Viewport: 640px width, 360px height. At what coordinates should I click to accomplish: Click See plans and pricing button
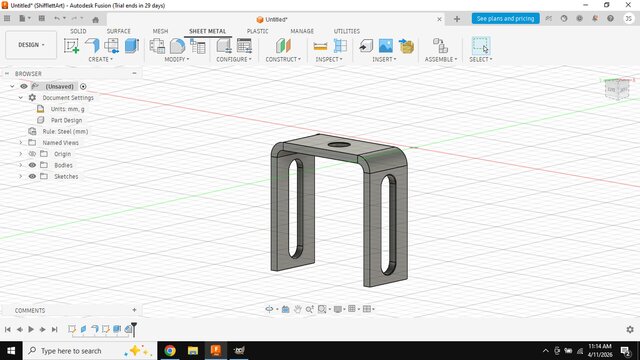coord(505,18)
